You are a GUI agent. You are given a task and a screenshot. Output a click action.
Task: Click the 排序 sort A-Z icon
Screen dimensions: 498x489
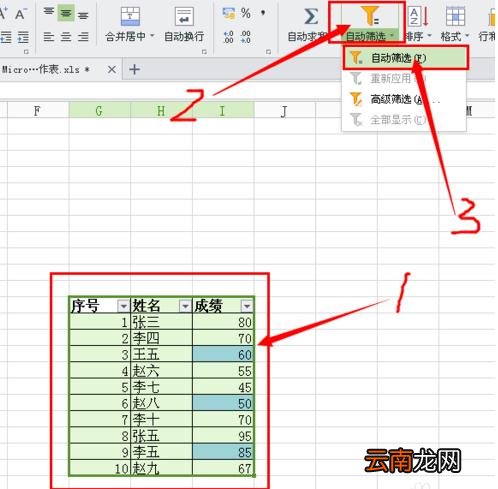click(x=418, y=17)
